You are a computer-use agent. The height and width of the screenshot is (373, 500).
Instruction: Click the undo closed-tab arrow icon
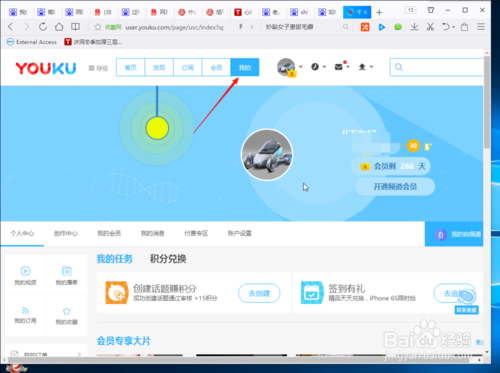(446, 27)
